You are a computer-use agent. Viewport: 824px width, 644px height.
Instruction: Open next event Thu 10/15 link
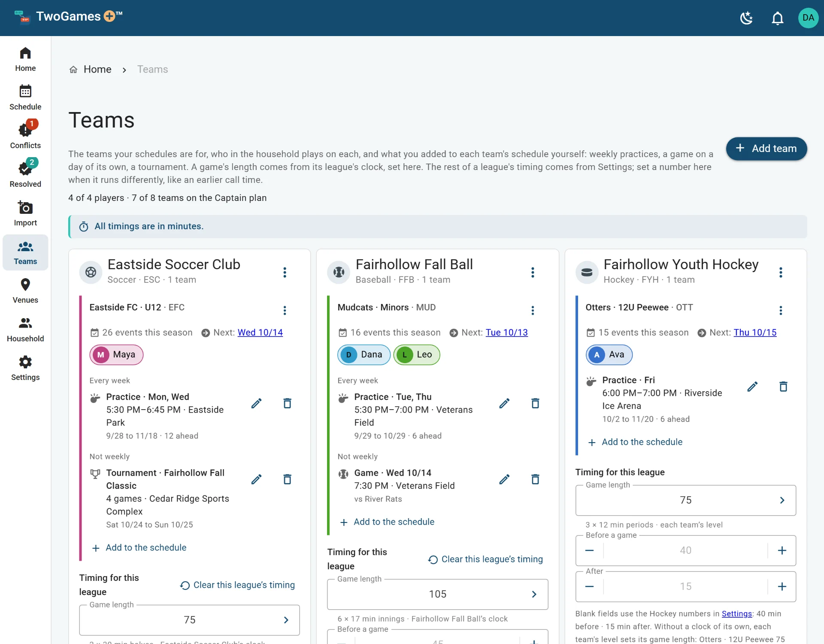pyautogui.click(x=755, y=333)
